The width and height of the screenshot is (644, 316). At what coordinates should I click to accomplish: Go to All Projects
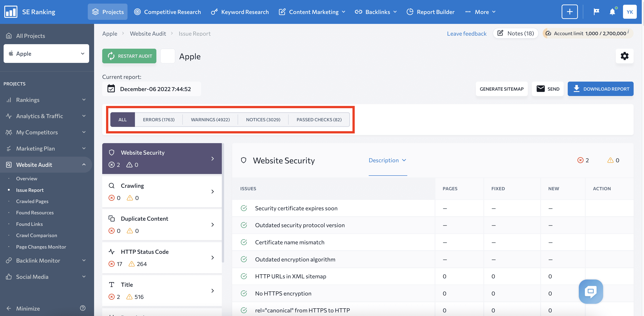[x=25, y=36]
